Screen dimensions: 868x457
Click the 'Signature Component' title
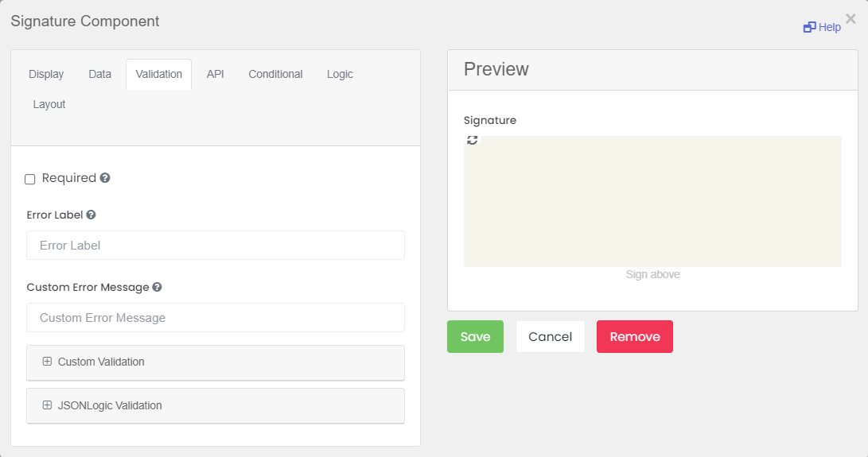pyautogui.click(x=85, y=21)
